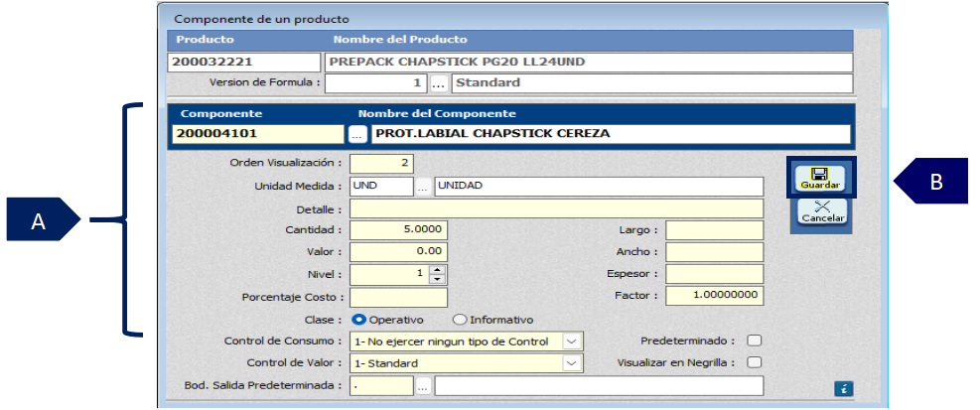Screen dimensions: 980x410
Task: Open the blue info icon
Action: point(843,389)
